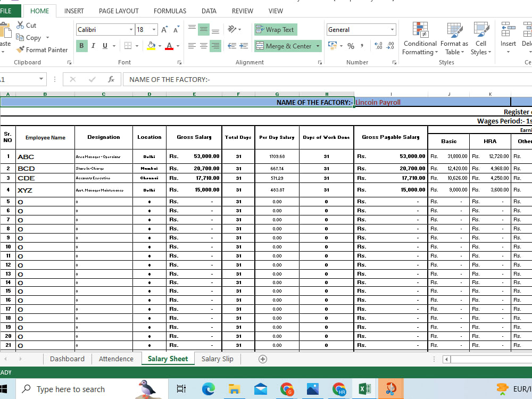532x399 pixels.
Task: Select the Lincoin Payroll cell
Action: pyautogui.click(x=432, y=102)
